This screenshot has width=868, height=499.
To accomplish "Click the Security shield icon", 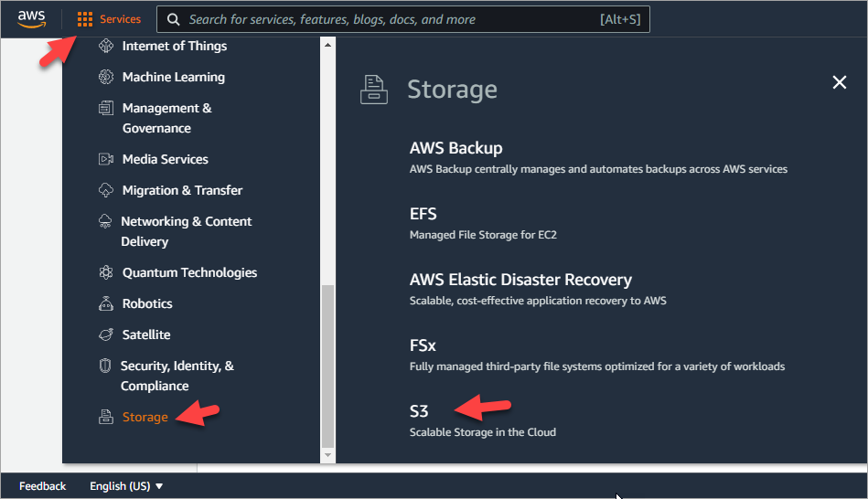I will pyautogui.click(x=105, y=366).
